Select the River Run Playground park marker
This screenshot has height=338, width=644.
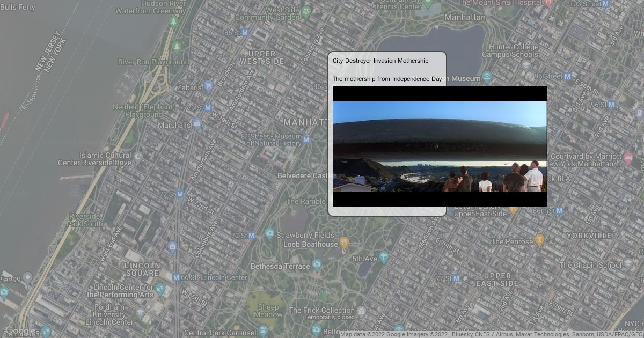[x=177, y=48]
